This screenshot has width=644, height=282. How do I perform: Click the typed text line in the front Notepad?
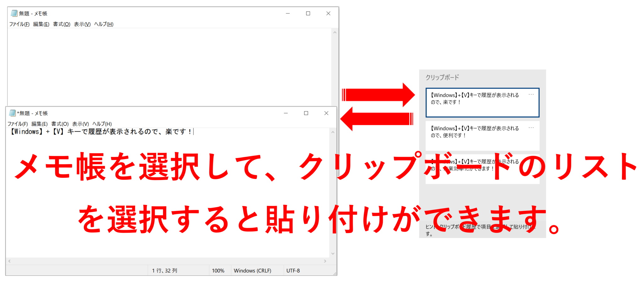point(101,132)
